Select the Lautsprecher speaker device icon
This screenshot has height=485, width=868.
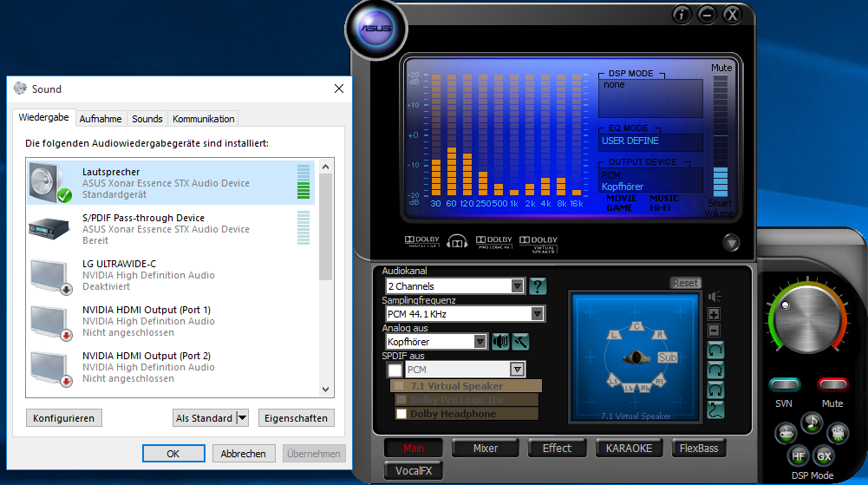pyautogui.click(x=50, y=183)
